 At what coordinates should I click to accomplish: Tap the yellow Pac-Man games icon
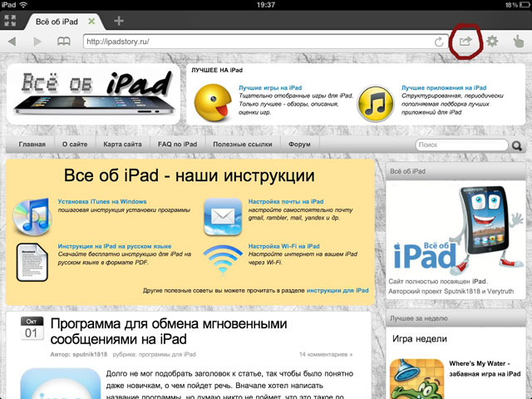pyautogui.click(x=213, y=103)
